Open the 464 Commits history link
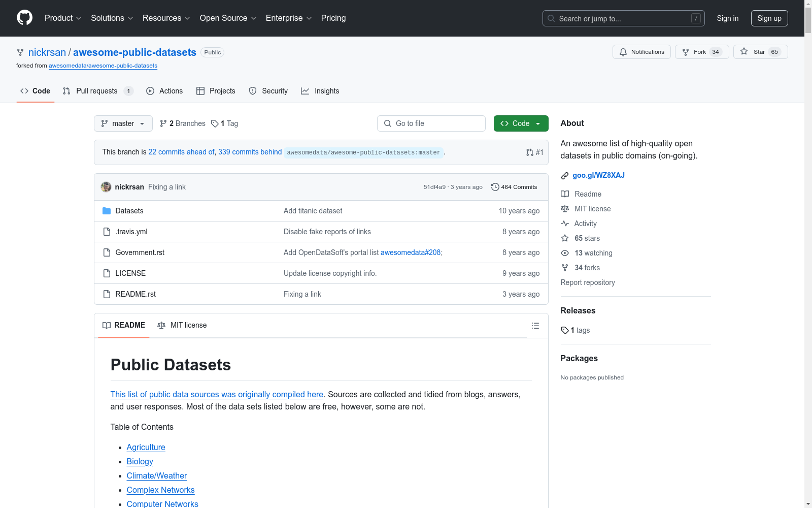Image resolution: width=812 pixels, height=508 pixels. coord(514,187)
